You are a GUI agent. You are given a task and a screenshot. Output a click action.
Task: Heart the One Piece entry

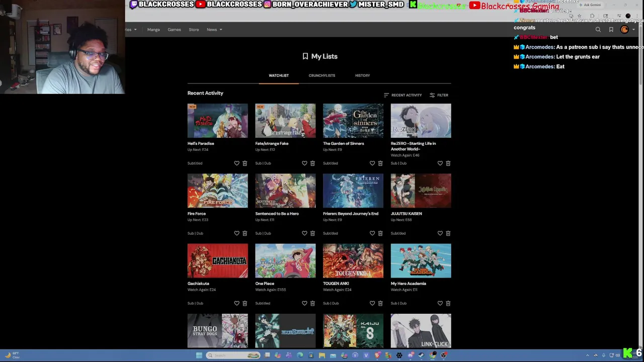304,303
